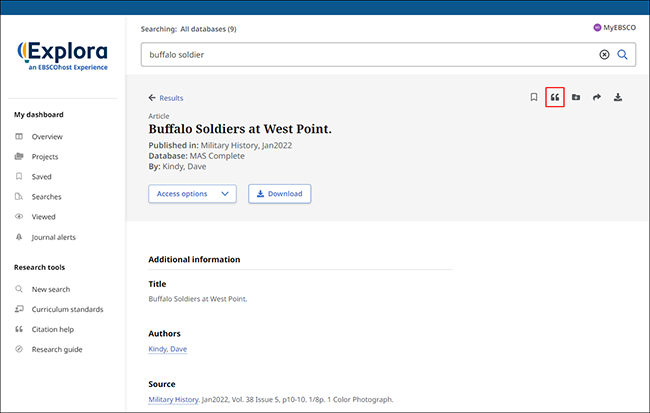The width and height of the screenshot is (650, 413).
Task: Clear the search box with the X icon
Action: click(x=604, y=54)
